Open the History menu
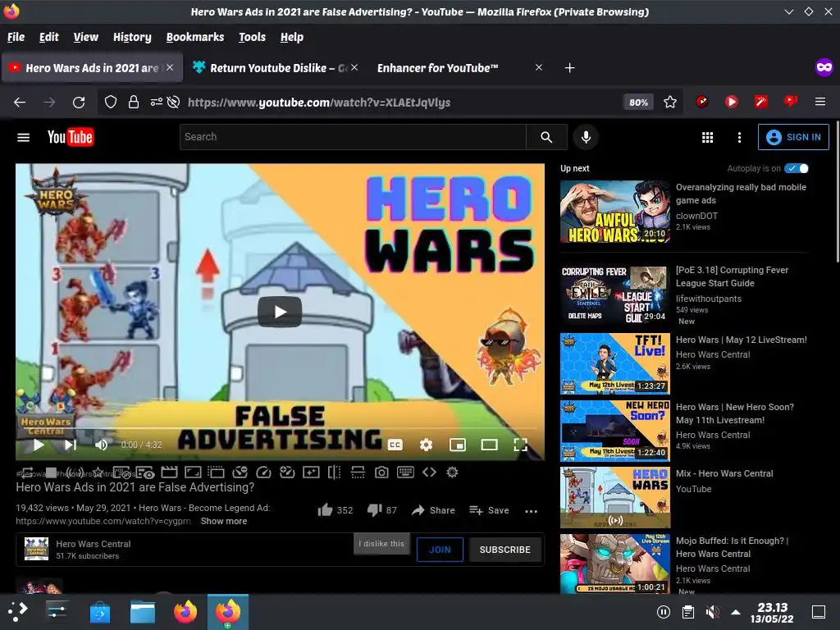The height and width of the screenshot is (630, 840). pos(132,37)
